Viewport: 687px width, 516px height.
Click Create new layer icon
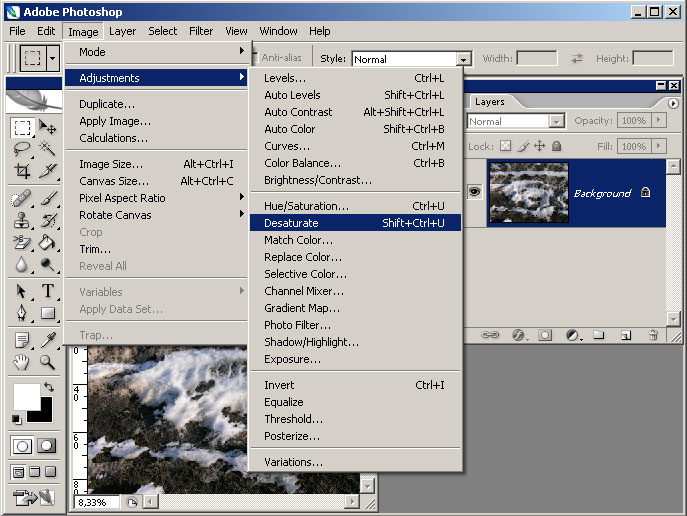pyautogui.click(x=626, y=336)
